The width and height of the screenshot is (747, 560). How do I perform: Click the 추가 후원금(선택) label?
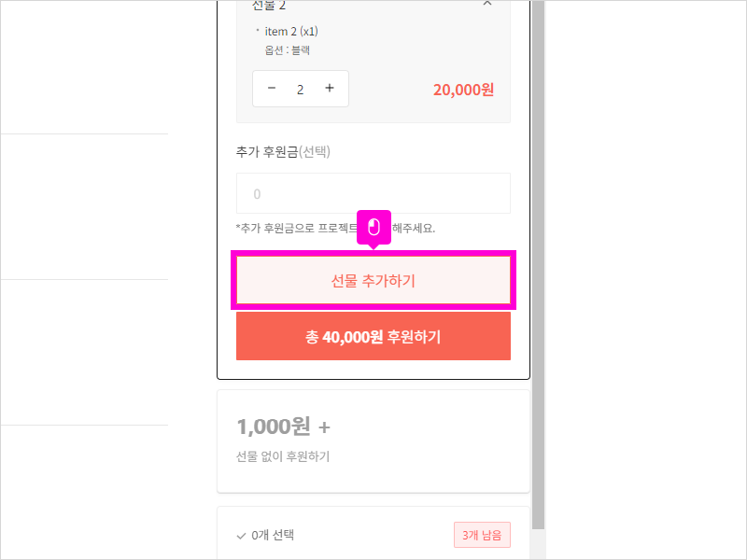pos(284,151)
